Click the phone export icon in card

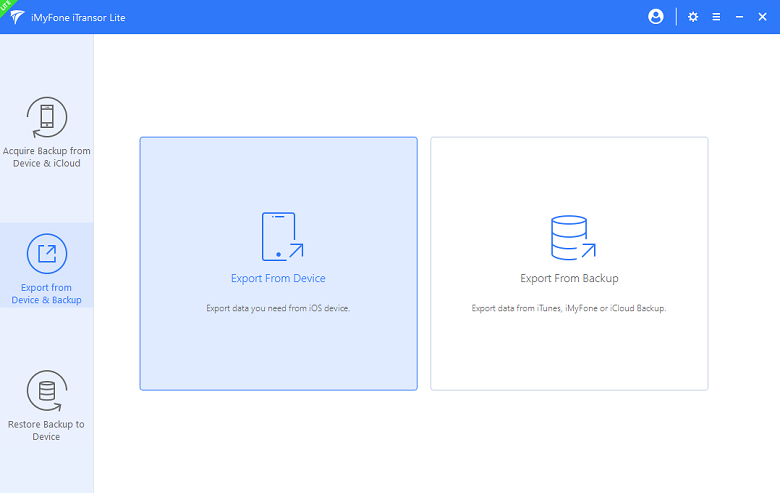(280, 237)
